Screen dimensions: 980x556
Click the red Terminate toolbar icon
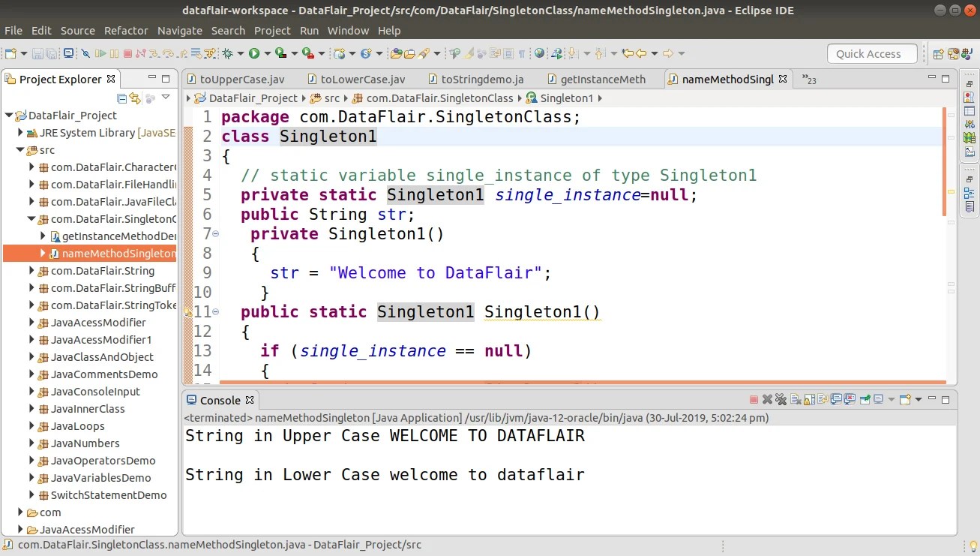click(127, 53)
